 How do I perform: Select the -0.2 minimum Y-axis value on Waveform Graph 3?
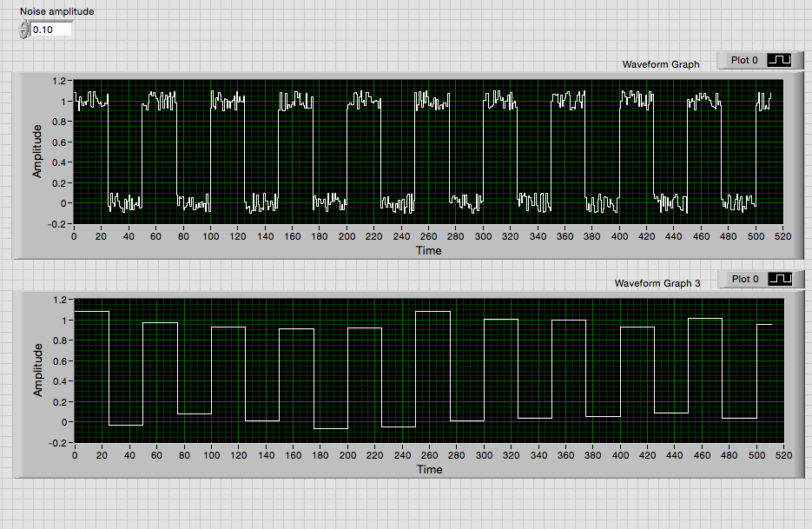[58, 443]
